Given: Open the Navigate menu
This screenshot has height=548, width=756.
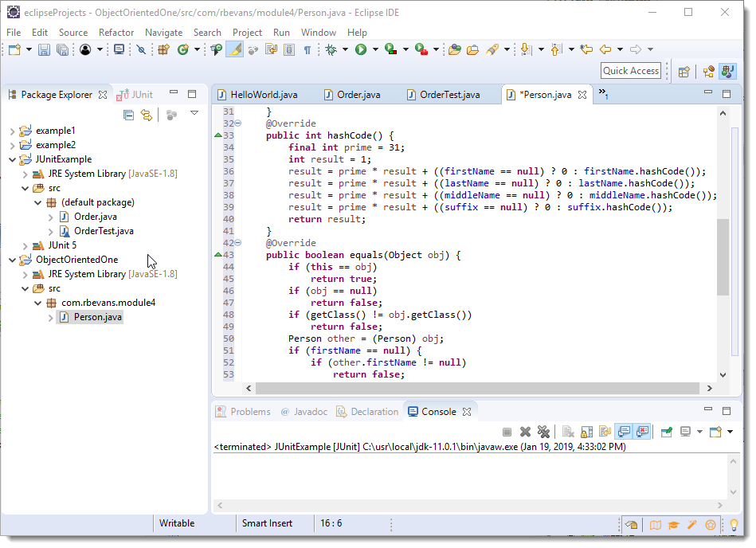Looking at the screenshot, I should [164, 33].
